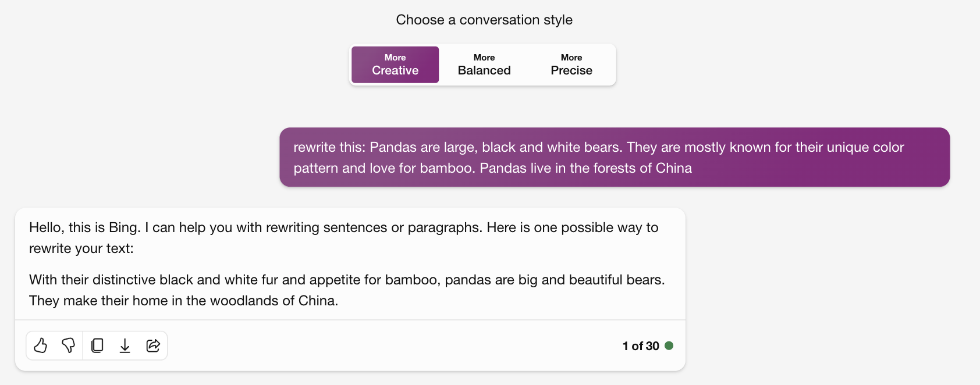Keep More Creative mode selected
This screenshot has height=385, width=980.
(395, 65)
